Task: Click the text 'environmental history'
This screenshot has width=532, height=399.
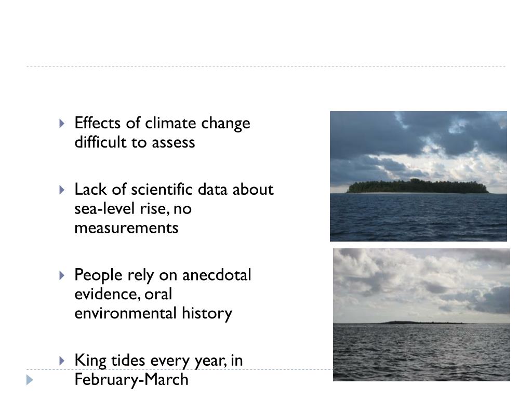Action: click(x=153, y=313)
